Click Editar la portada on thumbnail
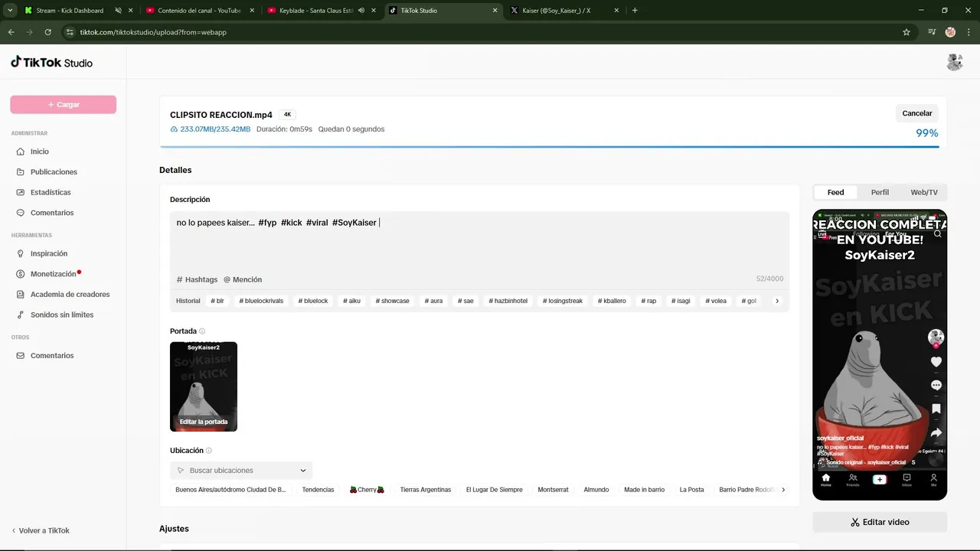Screen dimensions: 980x551 pyautogui.click(x=204, y=422)
